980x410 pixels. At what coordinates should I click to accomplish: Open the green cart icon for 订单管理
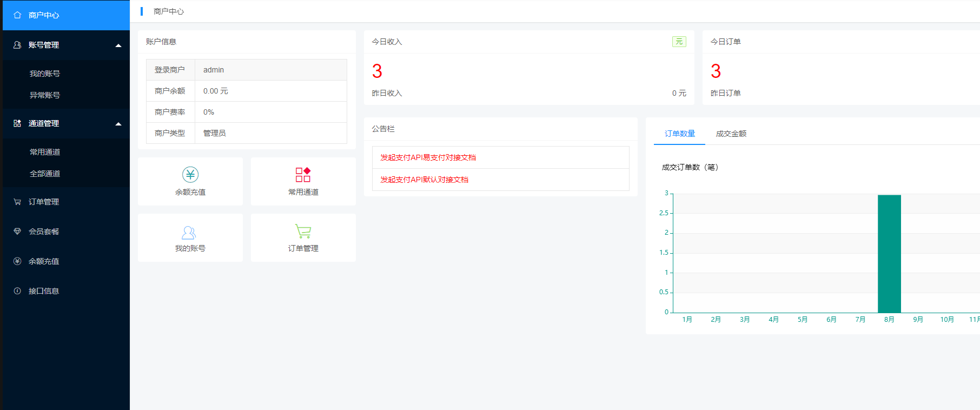tap(303, 232)
